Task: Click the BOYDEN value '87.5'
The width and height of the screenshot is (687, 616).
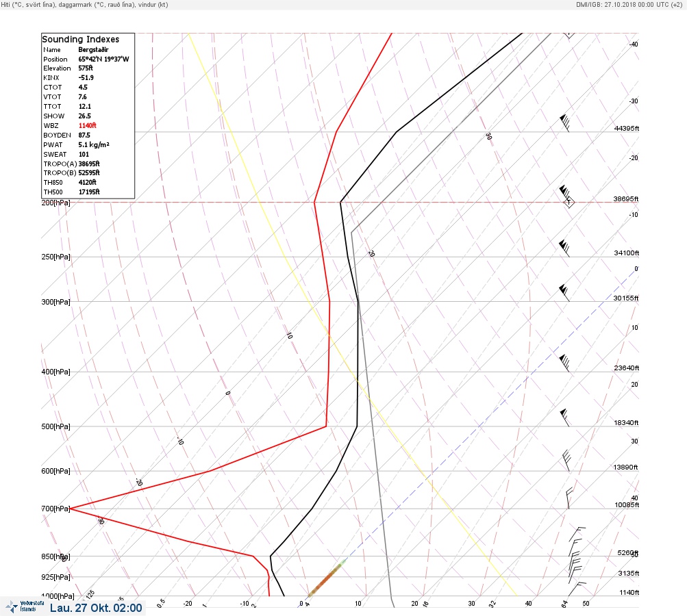Action: click(x=84, y=136)
